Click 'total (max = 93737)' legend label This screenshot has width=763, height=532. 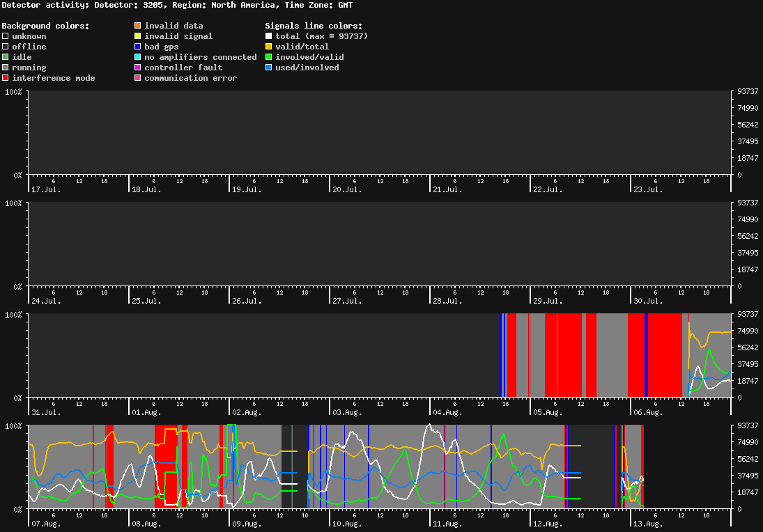(x=322, y=36)
